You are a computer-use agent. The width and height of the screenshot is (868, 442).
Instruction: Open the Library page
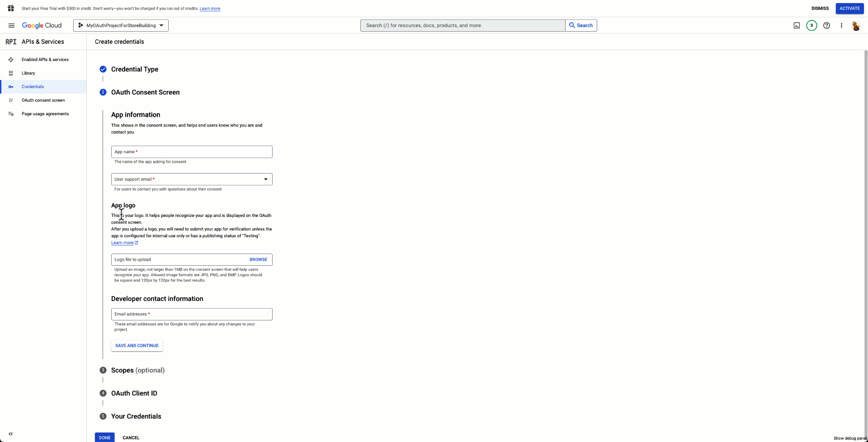[28, 73]
